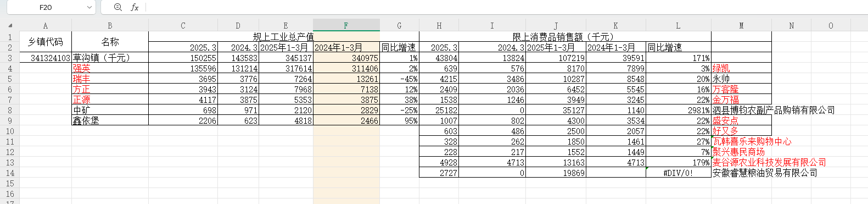Select column M header
The width and height of the screenshot is (868, 204).
(x=741, y=25)
